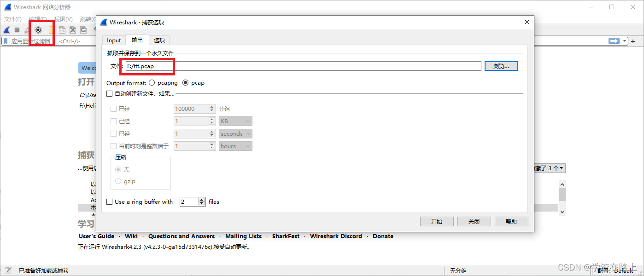Click 已准备好加载或捕获 status text
Image resolution: width=644 pixels, height=276 pixels.
44,271
